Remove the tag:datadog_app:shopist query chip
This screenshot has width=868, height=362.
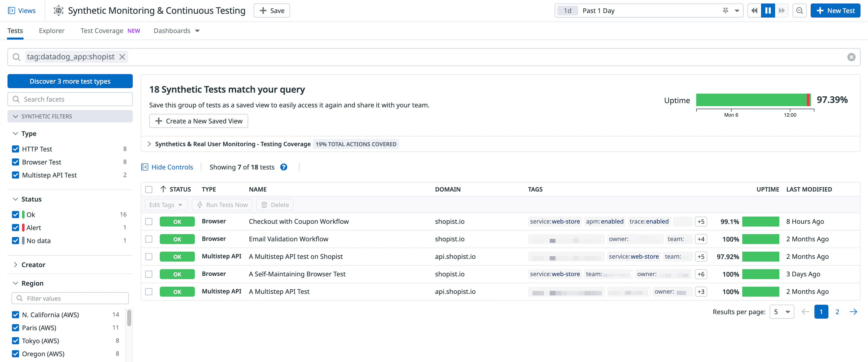click(122, 57)
